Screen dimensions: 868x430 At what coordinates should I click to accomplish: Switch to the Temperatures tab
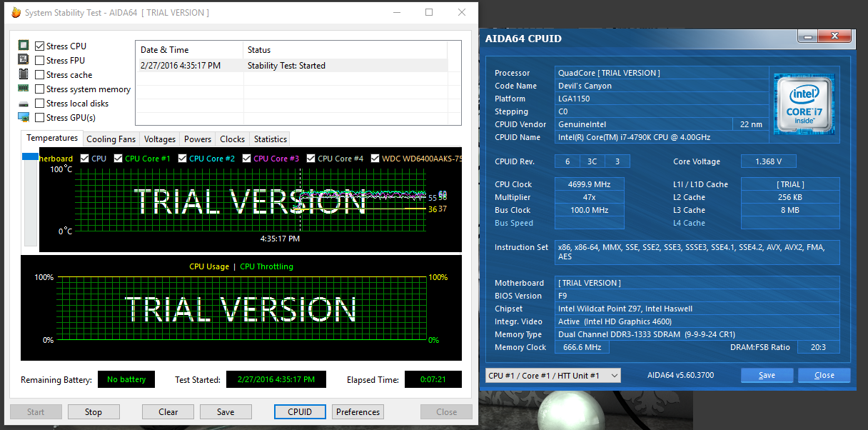coord(52,138)
